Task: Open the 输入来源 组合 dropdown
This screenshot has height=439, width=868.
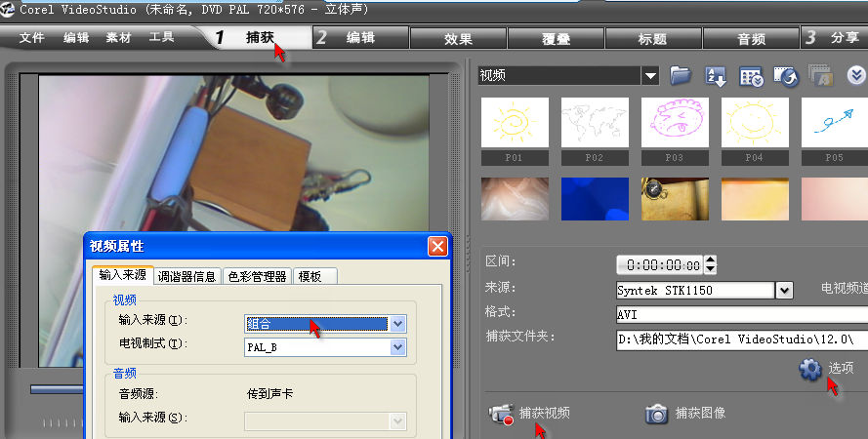Action: click(x=397, y=324)
